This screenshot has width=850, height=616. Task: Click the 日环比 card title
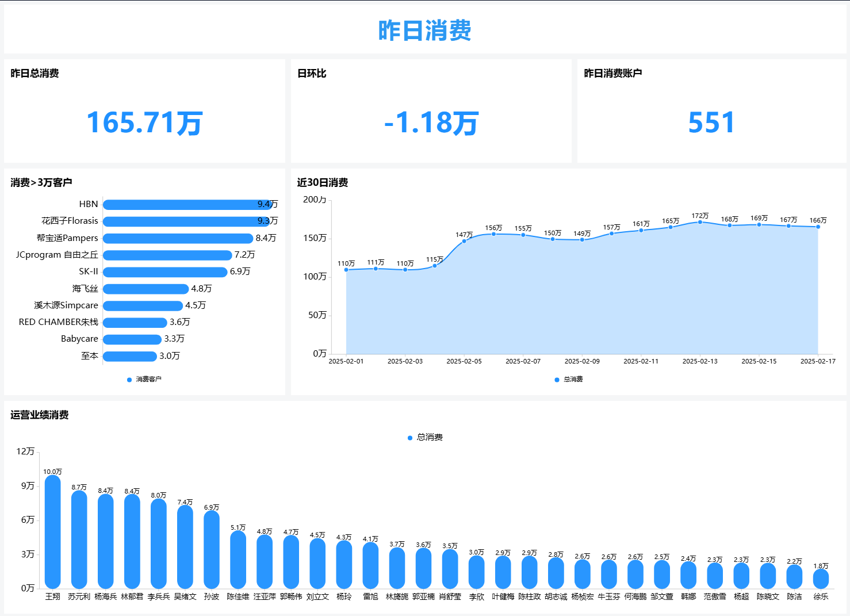coord(312,73)
